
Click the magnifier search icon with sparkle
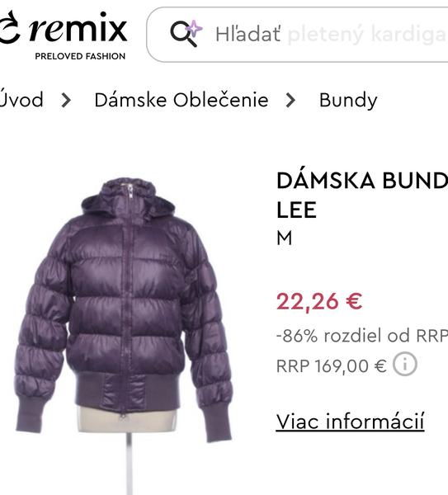[x=186, y=34]
